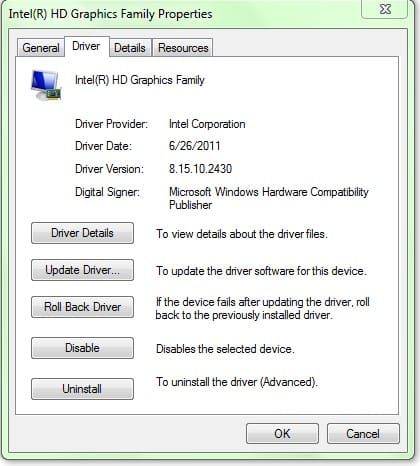The image size is (420, 466).
Task: Select the driver date 6/26/2011
Action: pyautogui.click(x=194, y=146)
